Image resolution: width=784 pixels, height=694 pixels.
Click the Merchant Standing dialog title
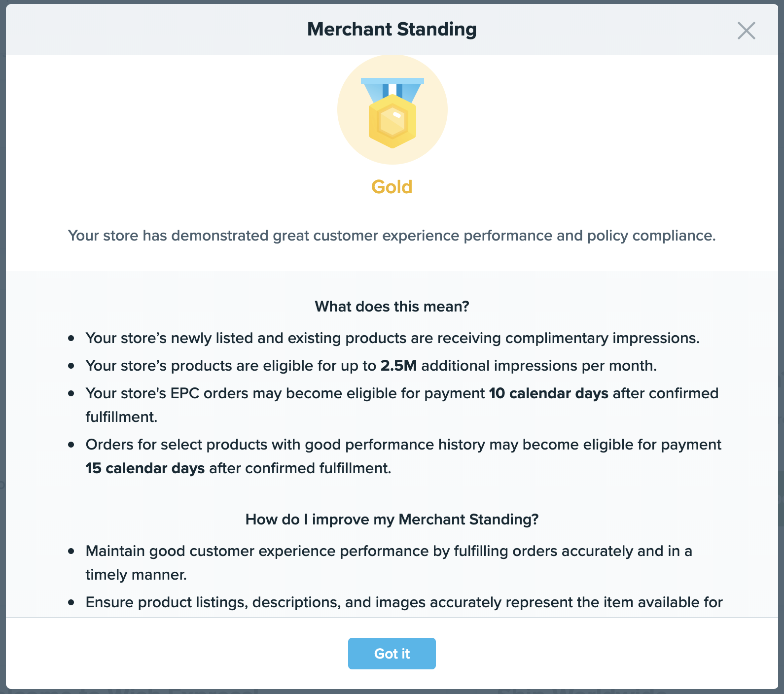(392, 29)
